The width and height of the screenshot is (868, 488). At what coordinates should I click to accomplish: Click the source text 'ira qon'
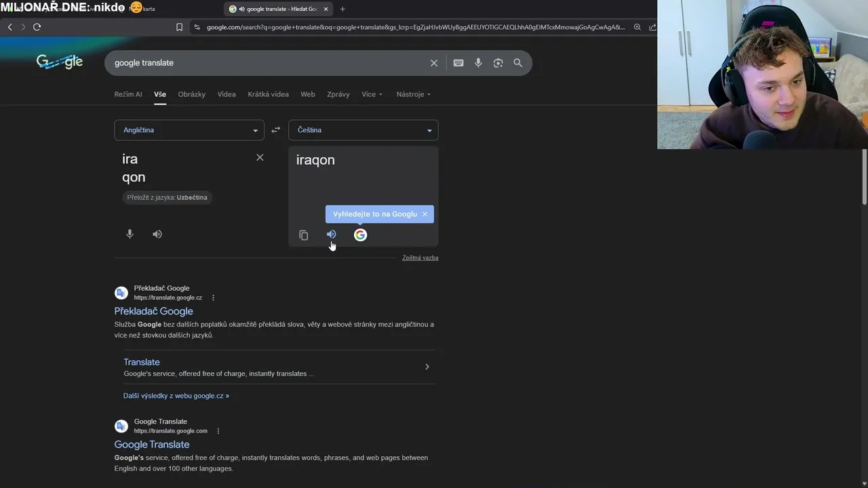[x=134, y=168]
